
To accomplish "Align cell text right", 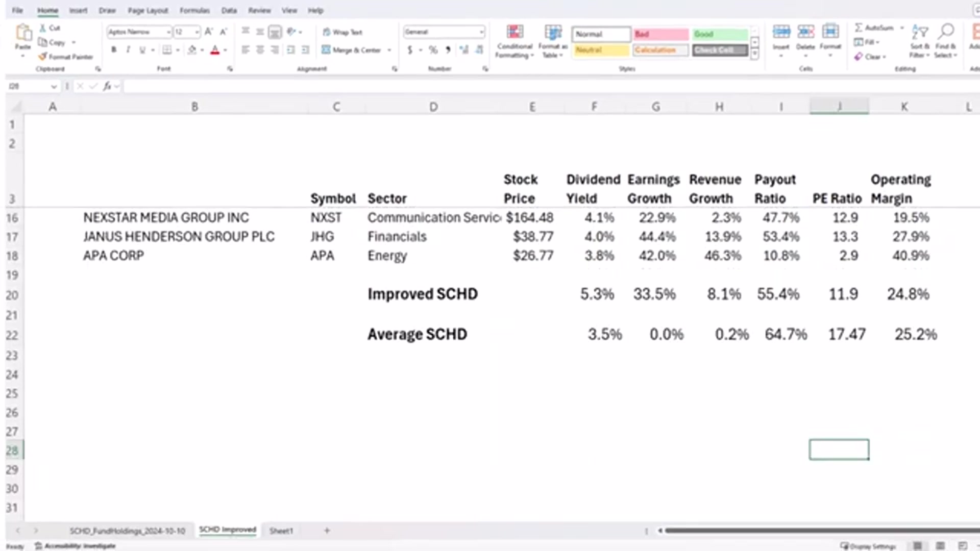I will (x=275, y=49).
